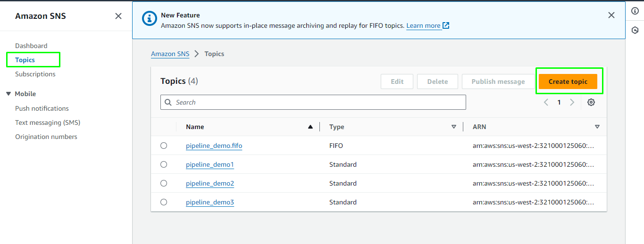Image resolution: width=644 pixels, height=244 pixels.
Task: Open Dashboard in the sidebar
Action: [31, 46]
